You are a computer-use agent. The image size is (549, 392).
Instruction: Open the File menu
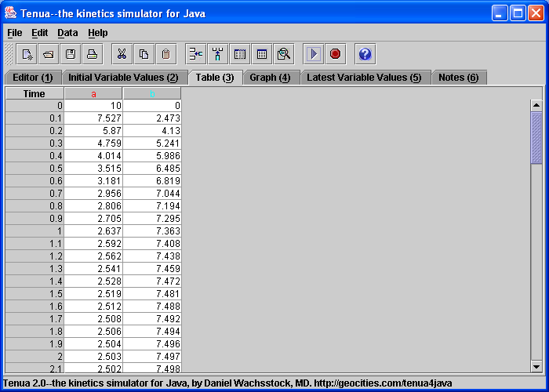coord(15,33)
